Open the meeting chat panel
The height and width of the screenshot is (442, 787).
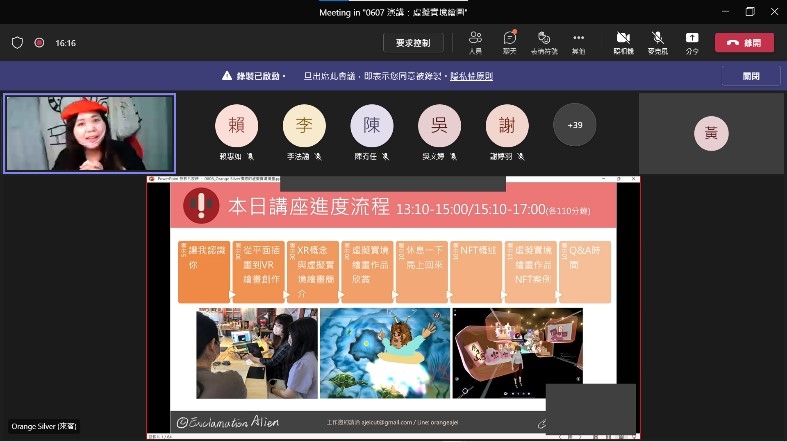[509, 42]
